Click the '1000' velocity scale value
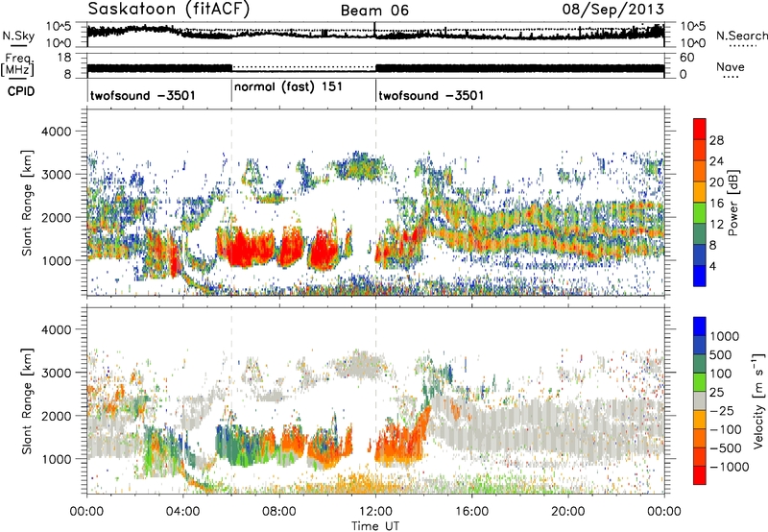The image size is (768, 532). (725, 336)
